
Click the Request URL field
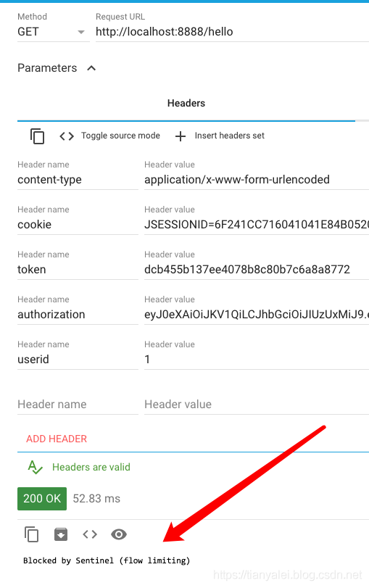tap(232, 32)
